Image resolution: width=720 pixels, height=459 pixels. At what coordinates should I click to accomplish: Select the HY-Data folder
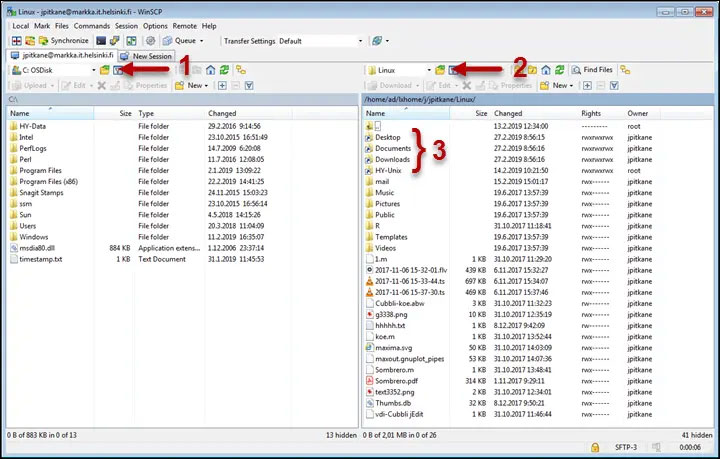click(x=28, y=126)
